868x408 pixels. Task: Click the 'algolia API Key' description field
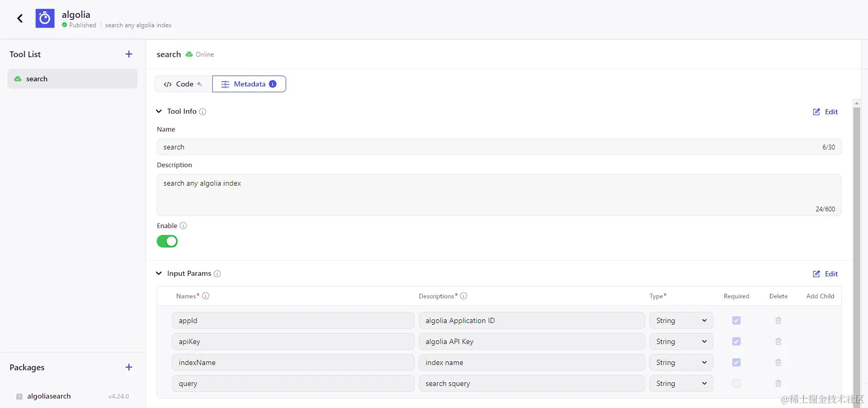click(532, 341)
